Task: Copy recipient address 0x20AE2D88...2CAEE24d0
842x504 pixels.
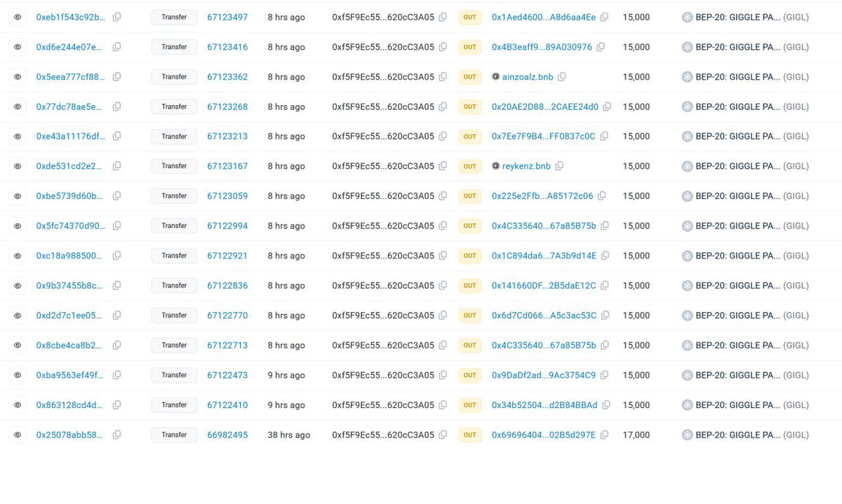Action: pos(607,107)
